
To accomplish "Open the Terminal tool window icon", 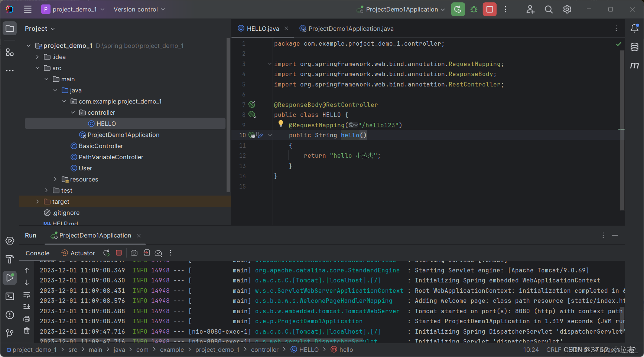I will click(10, 296).
